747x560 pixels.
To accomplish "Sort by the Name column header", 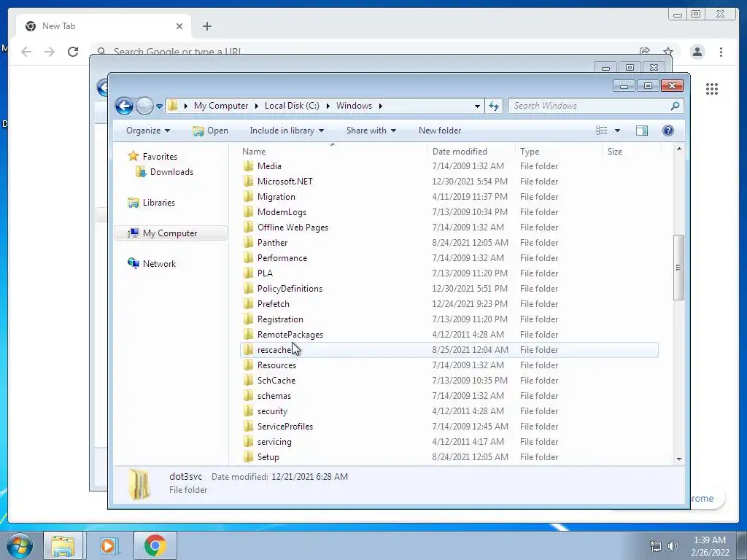I will coord(254,152).
